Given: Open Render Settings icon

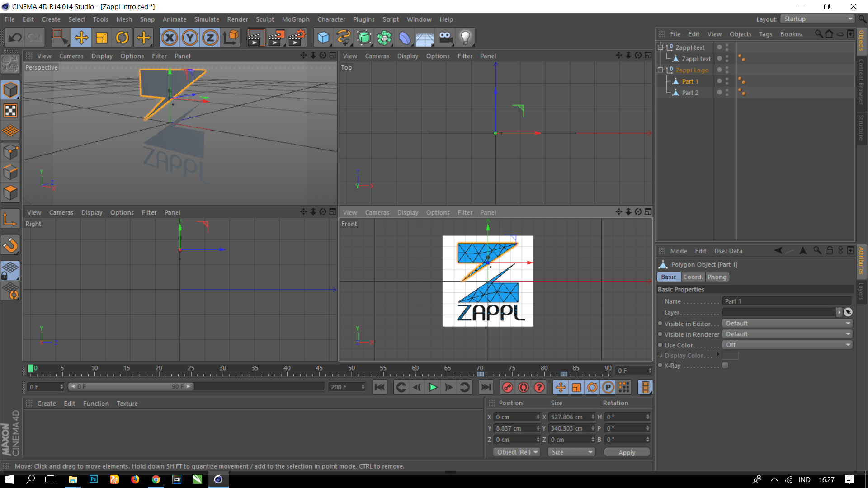Looking at the screenshot, I should tap(297, 38).
